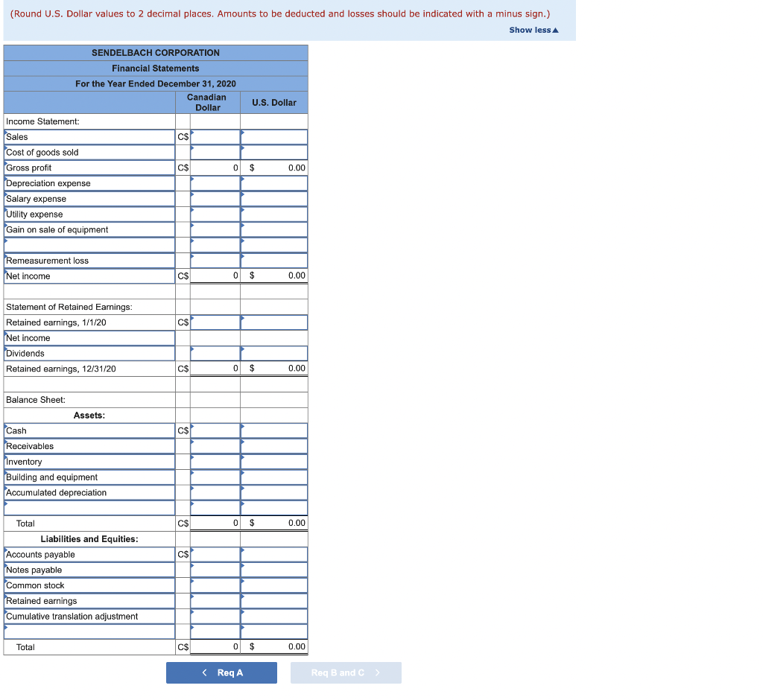The image size is (763, 700).
Task: Open the Gain on sale of equipment dropdown
Action: click(89, 229)
